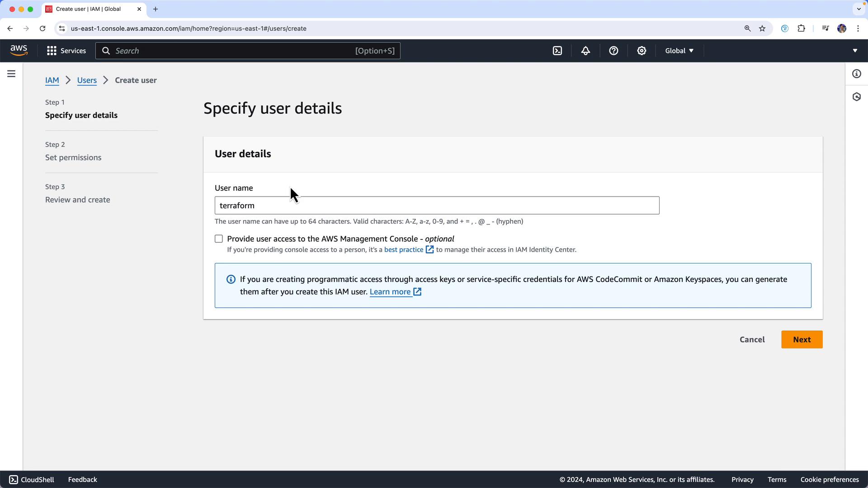Enable AWS Management Console access checkbox

(219, 239)
